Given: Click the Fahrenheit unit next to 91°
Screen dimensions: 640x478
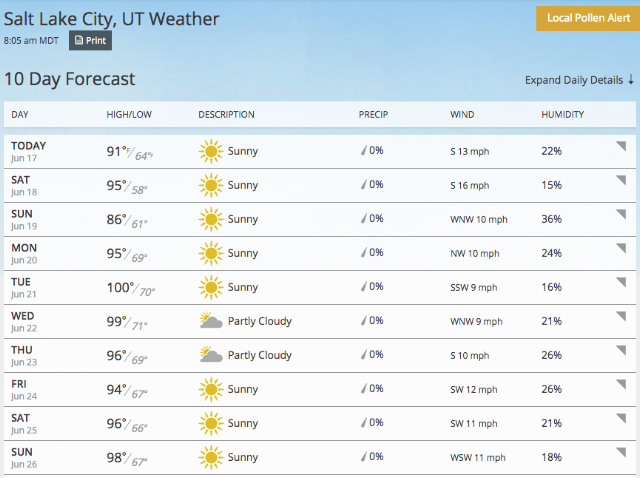Looking at the screenshot, I should tap(129, 150).
